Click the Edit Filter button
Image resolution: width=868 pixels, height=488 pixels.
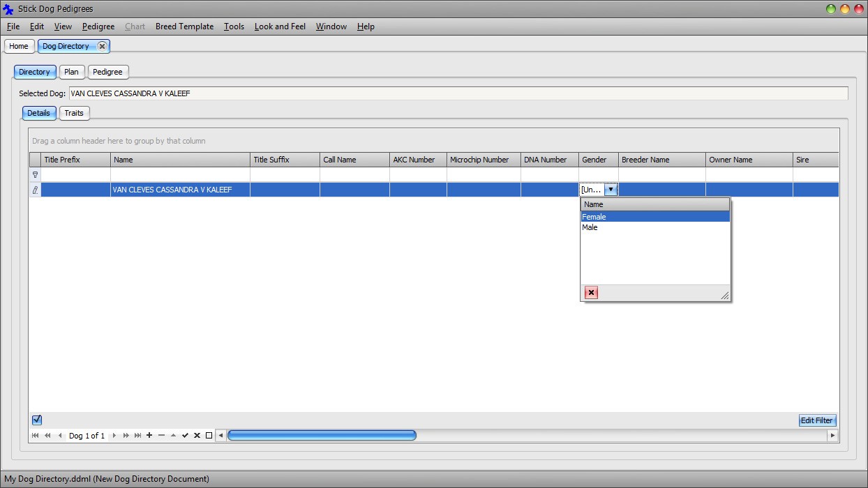(x=816, y=420)
